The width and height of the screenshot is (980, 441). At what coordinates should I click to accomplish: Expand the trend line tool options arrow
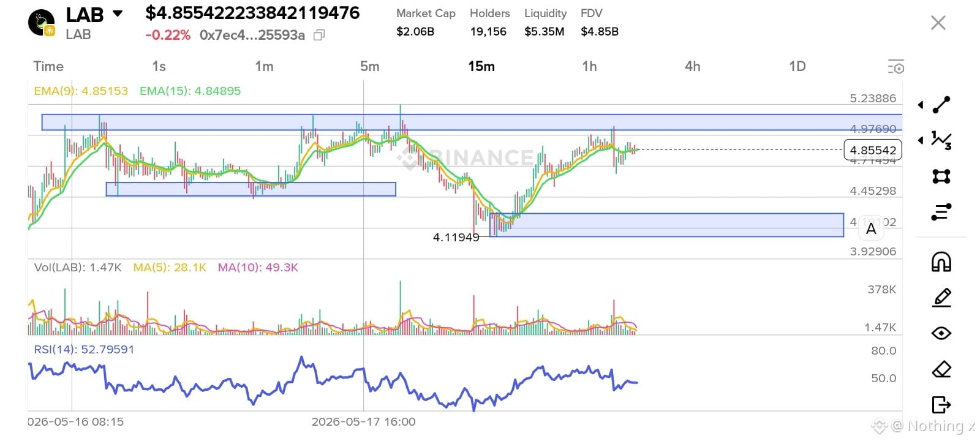tap(921, 105)
